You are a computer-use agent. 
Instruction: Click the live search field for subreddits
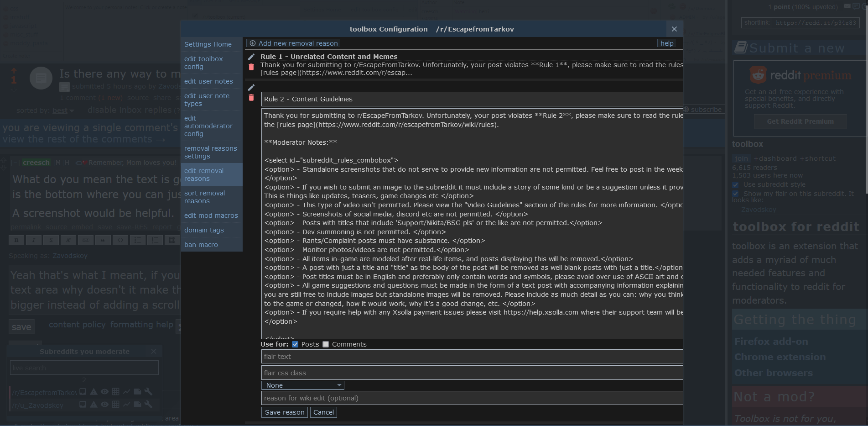84,368
